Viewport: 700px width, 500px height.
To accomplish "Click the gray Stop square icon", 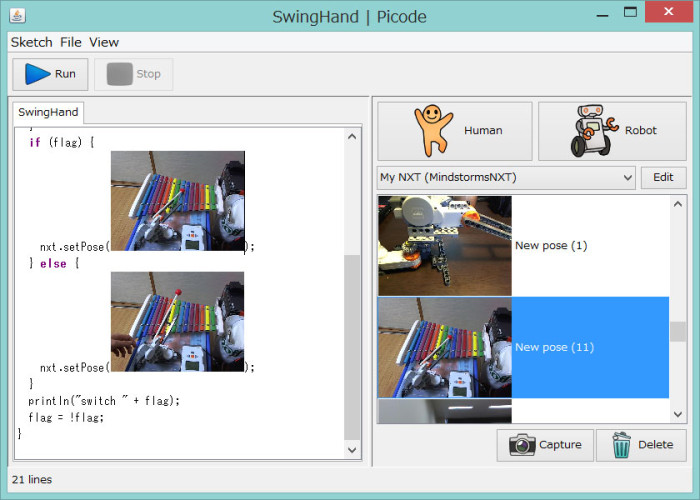I will (x=119, y=74).
